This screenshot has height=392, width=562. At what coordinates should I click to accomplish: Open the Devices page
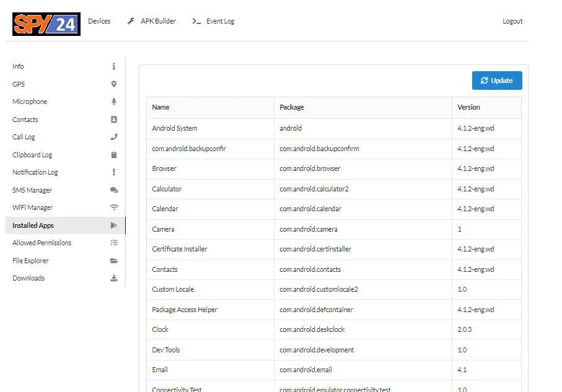pos(99,21)
